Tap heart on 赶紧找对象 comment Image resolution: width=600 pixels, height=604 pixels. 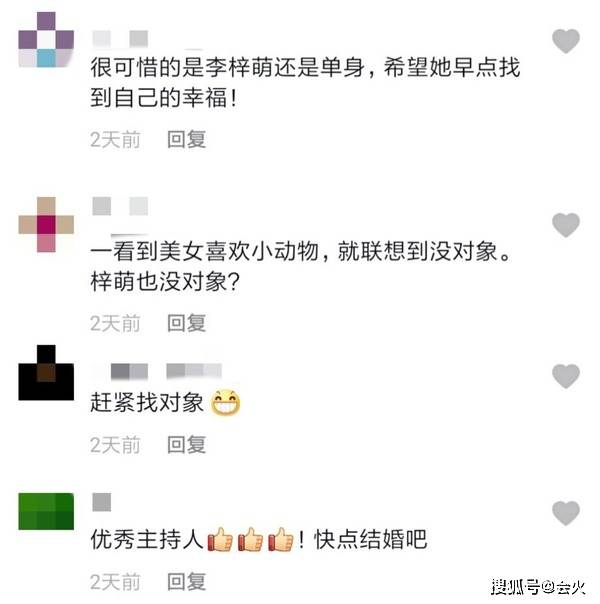(x=566, y=376)
